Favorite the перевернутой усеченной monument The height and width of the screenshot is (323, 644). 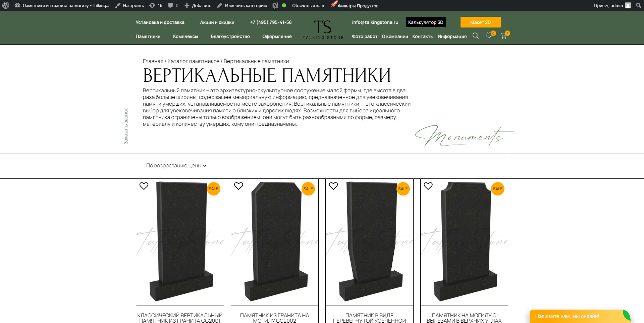[x=333, y=186]
